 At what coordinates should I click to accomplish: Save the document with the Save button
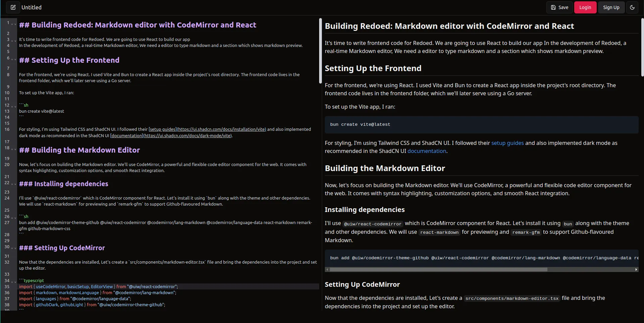pos(559,7)
